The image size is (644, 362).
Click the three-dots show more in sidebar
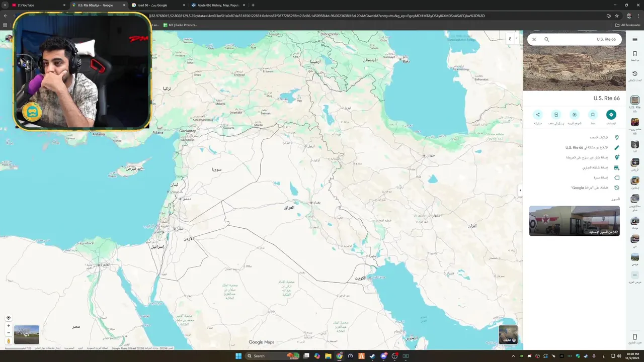coord(635,275)
